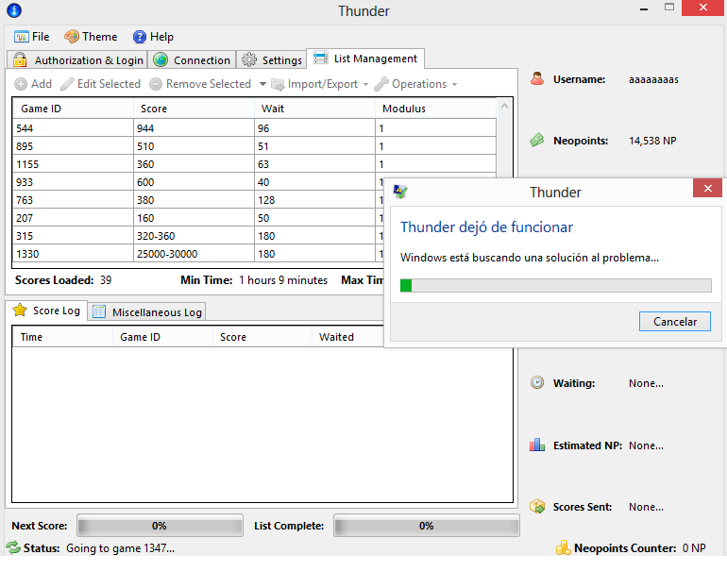Click the Add button in list toolbar

(x=34, y=84)
